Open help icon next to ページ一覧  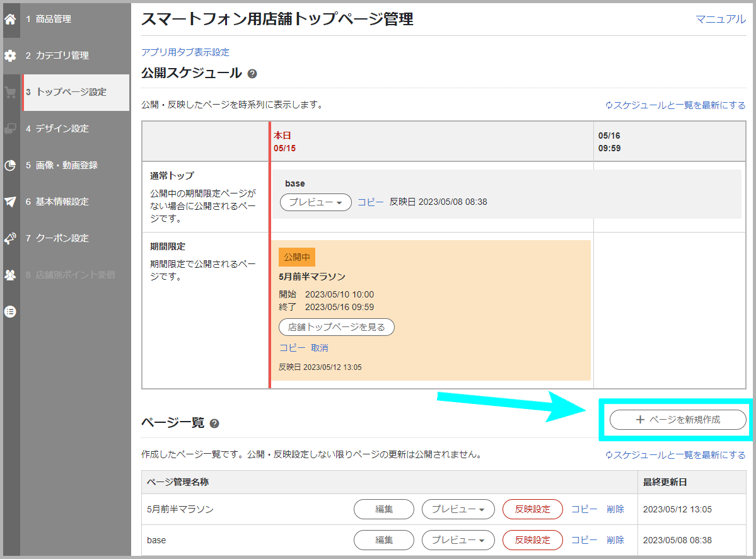click(x=214, y=424)
